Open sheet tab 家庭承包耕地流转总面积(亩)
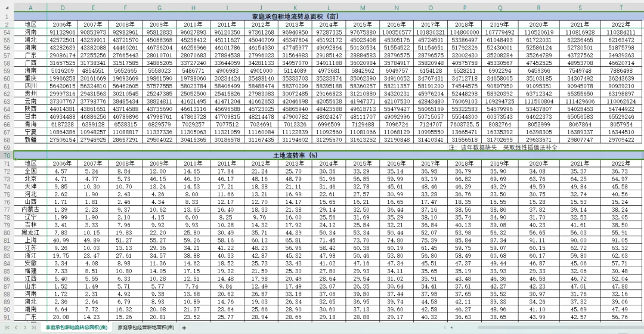The width and height of the screenshot is (644, 334). 76,327
